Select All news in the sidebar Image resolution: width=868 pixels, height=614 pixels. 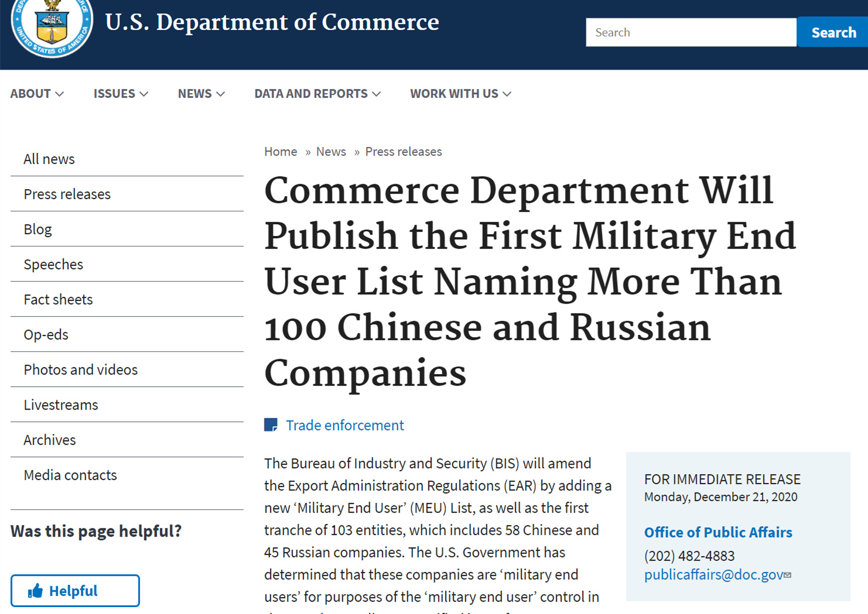[127, 159]
